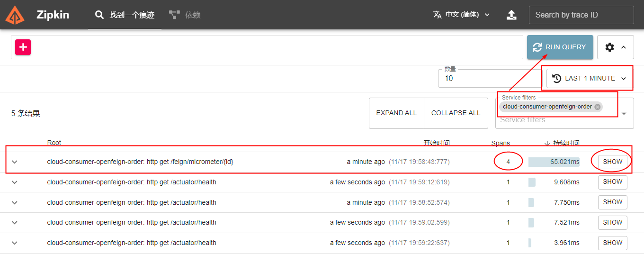This screenshot has width=644, height=263.
Task: Open the 中文 (简体) language dropdown
Action: pyautogui.click(x=462, y=15)
